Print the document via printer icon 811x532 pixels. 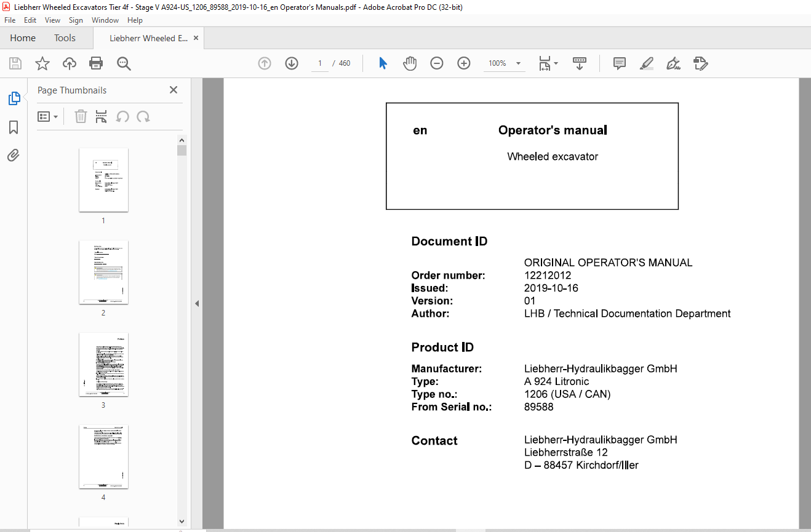(96, 63)
